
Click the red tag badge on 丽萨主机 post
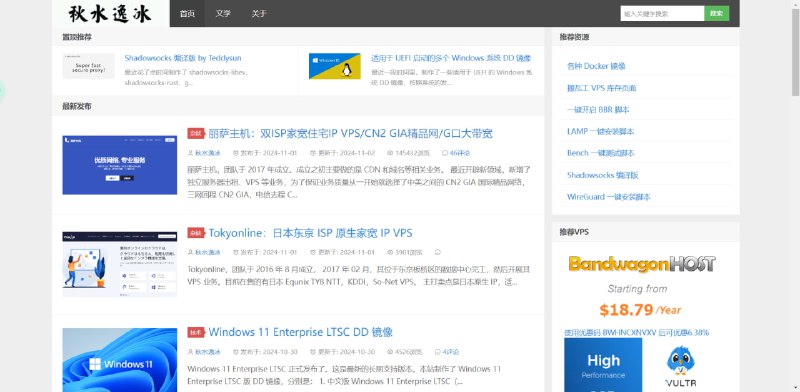pos(196,134)
